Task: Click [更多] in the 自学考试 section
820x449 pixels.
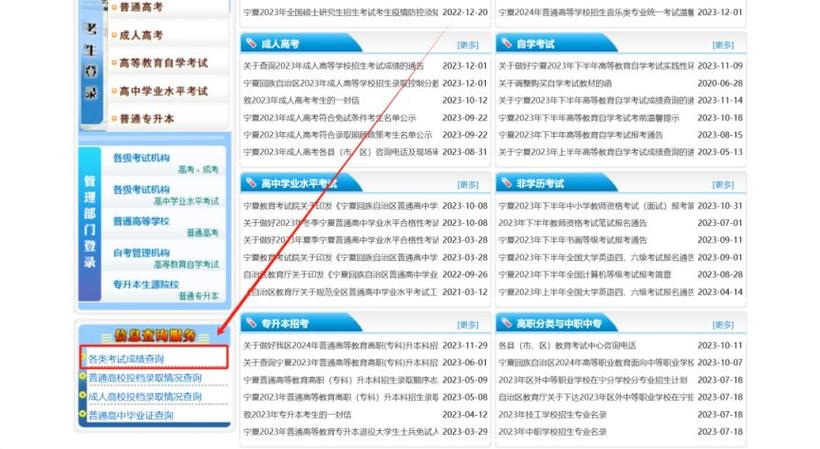Action: 723,45
